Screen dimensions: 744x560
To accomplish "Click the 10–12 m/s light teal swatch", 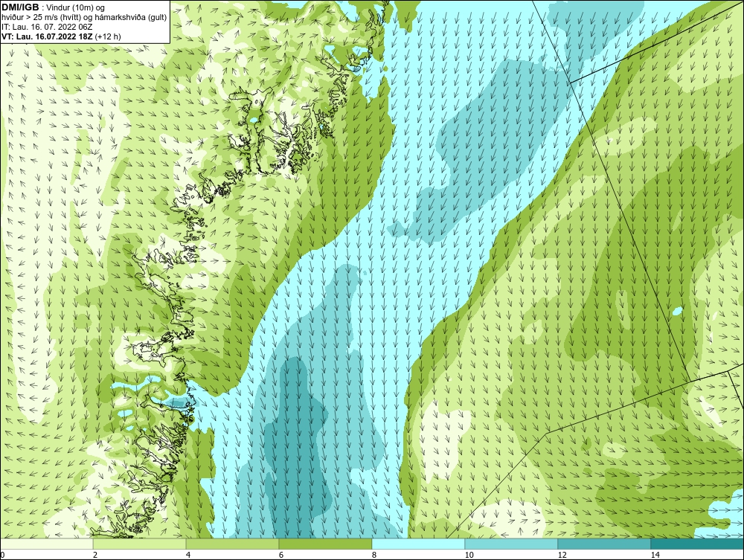I will coord(512,544).
